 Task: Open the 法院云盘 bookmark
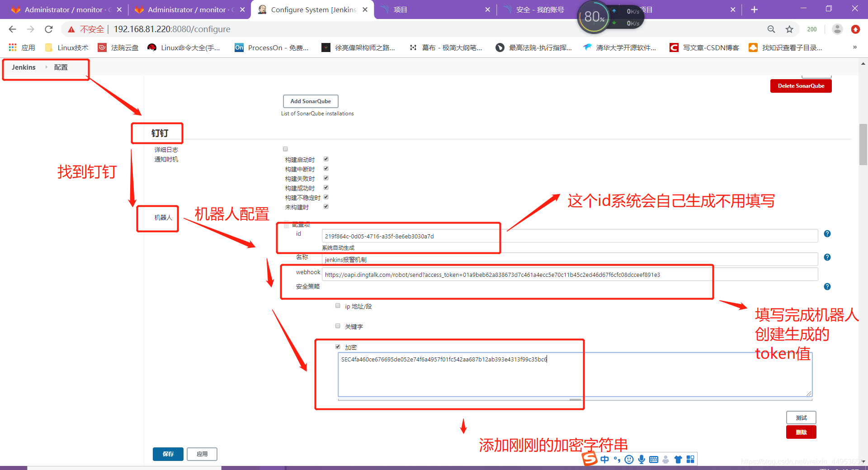point(118,47)
